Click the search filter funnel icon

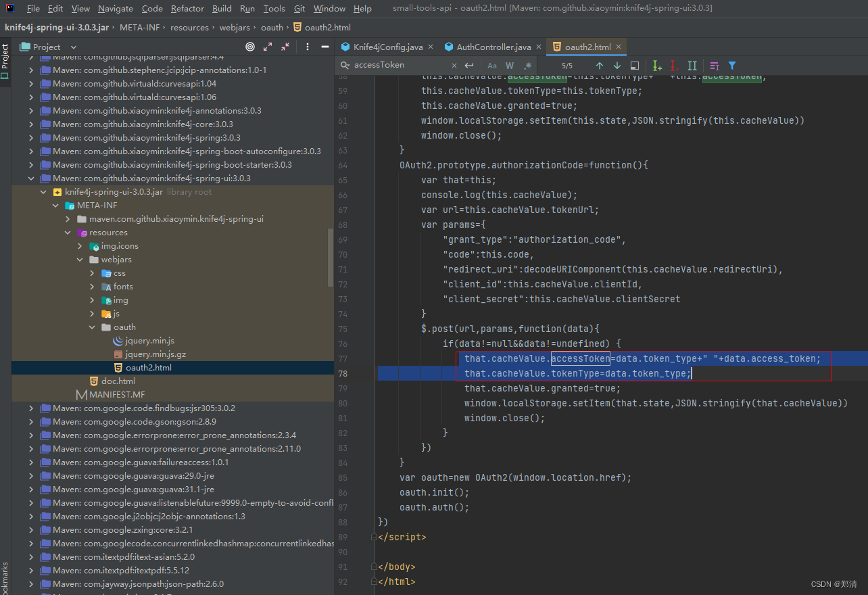(x=732, y=66)
